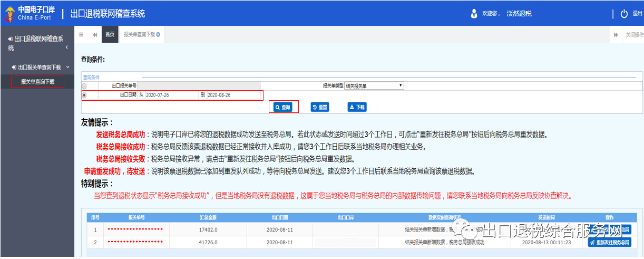Click the start date field 2020-07-26
Viewport: 644px width, 259px height.
(171, 95)
